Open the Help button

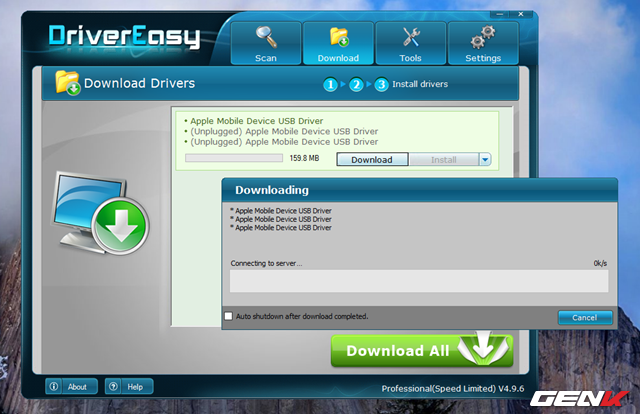point(127,386)
